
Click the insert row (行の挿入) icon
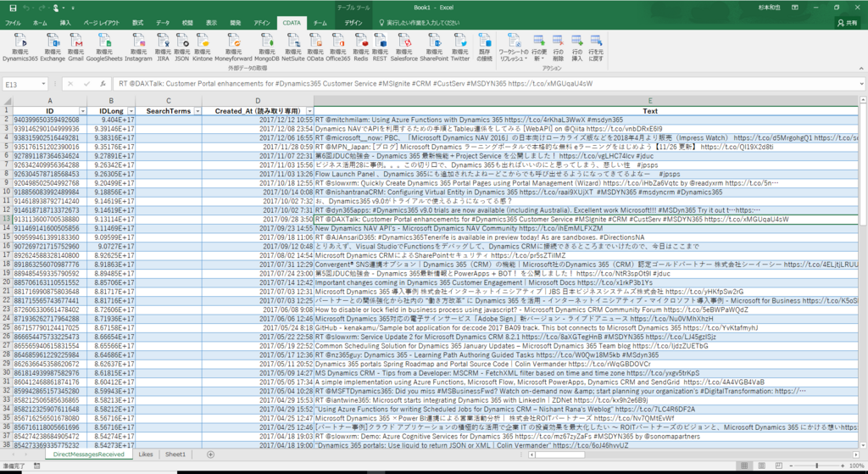(x=576, y=47)
